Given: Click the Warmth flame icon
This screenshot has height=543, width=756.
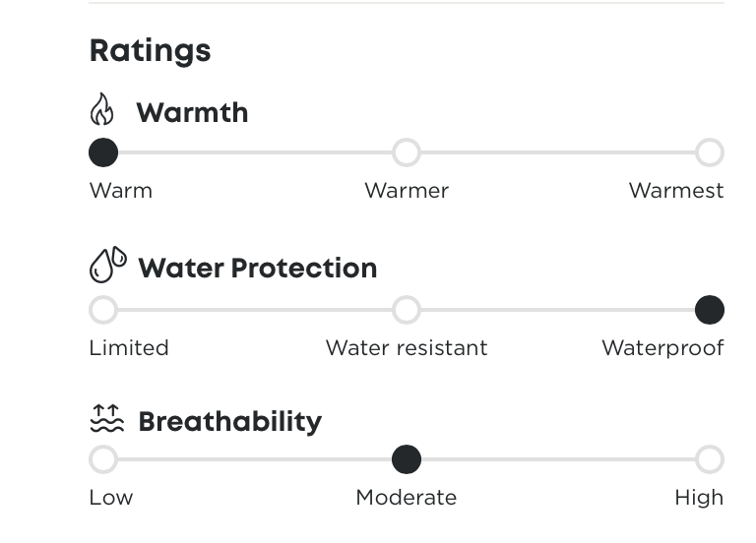Looking at the screenshot, I should pos(102,110).
